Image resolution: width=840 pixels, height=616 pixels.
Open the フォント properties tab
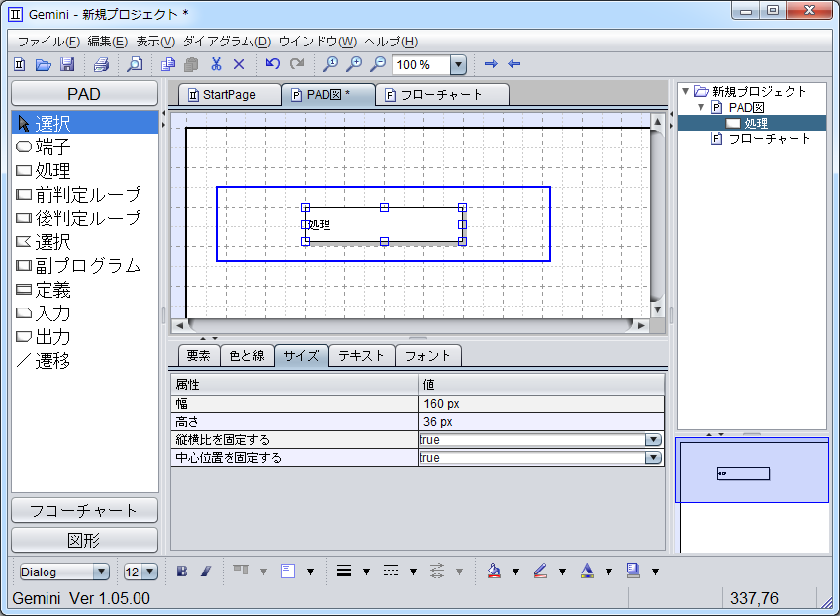click(427, 356)
